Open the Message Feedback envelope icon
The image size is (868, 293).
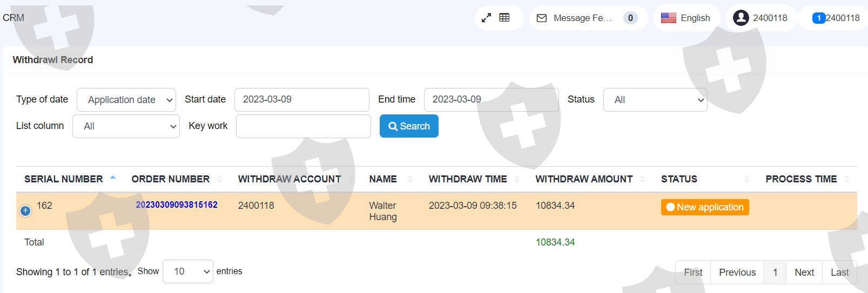(542, 18)
